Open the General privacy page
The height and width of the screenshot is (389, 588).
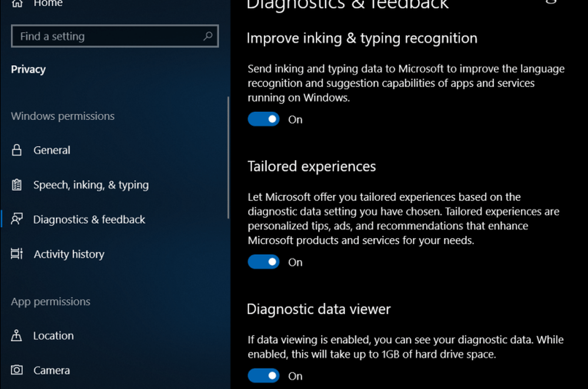click(52, 150)
